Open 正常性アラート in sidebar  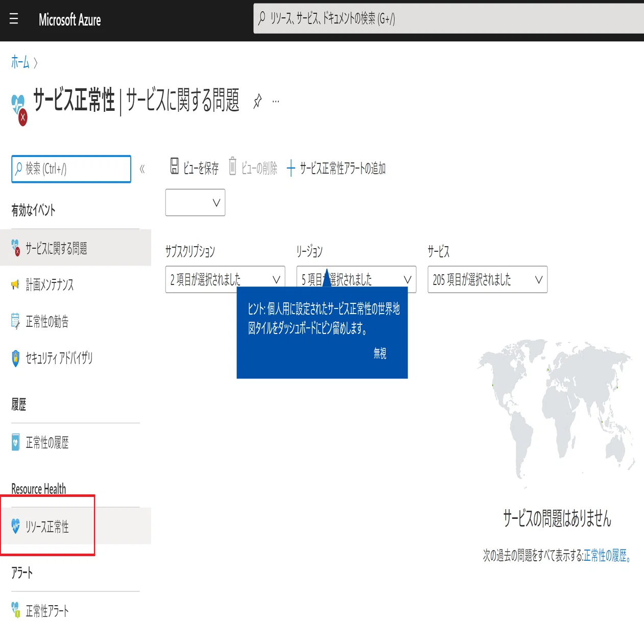click(76, 610)
